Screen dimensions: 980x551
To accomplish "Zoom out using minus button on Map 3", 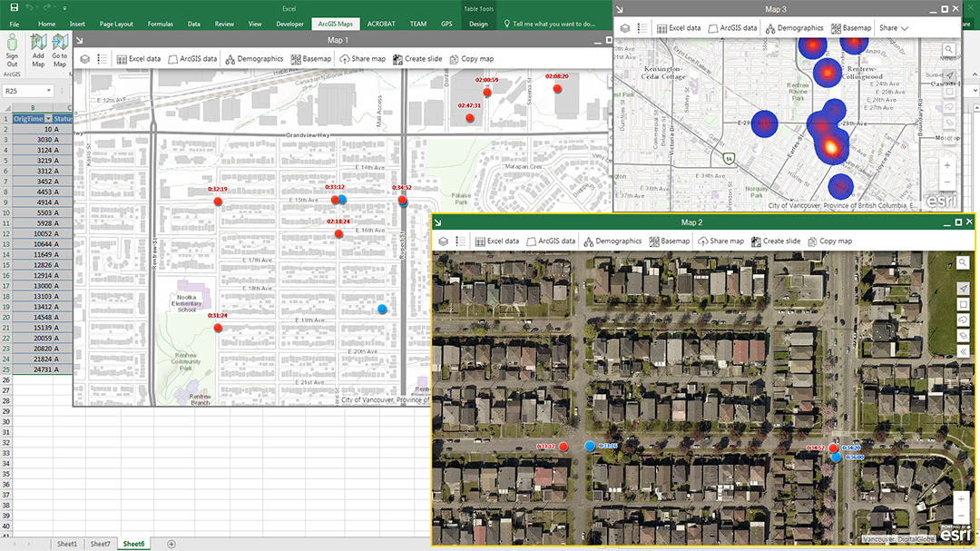I will point(948,182).
